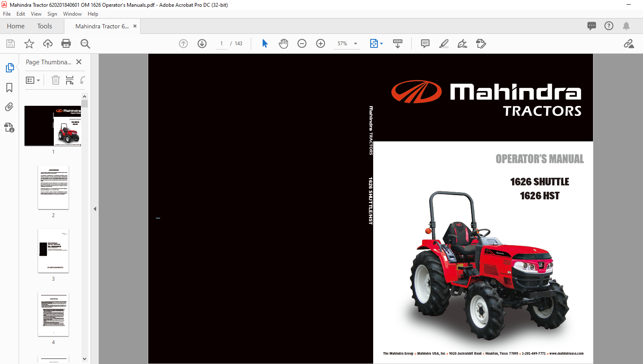
Task: Click the print pages thumbnail icon
Action: 69,80
